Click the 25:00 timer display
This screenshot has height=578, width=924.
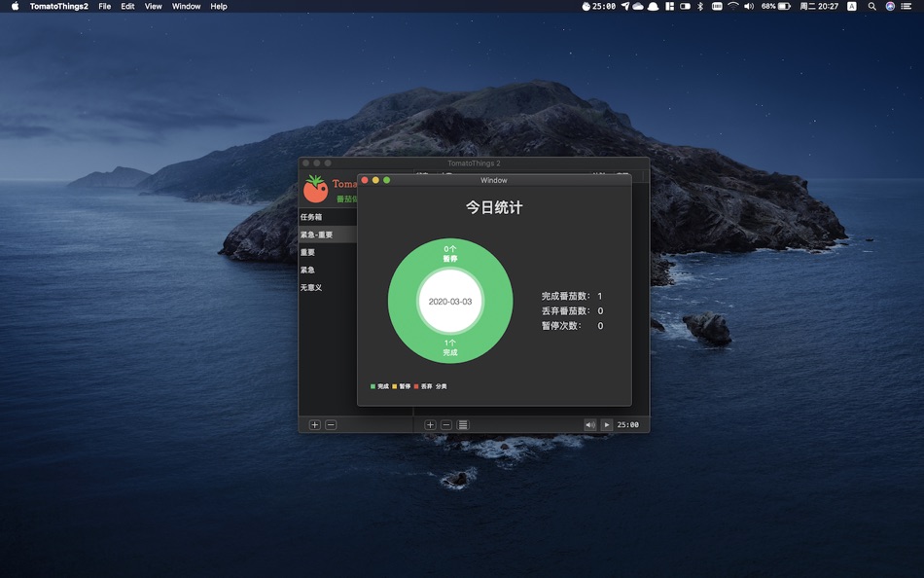(630, 424)
